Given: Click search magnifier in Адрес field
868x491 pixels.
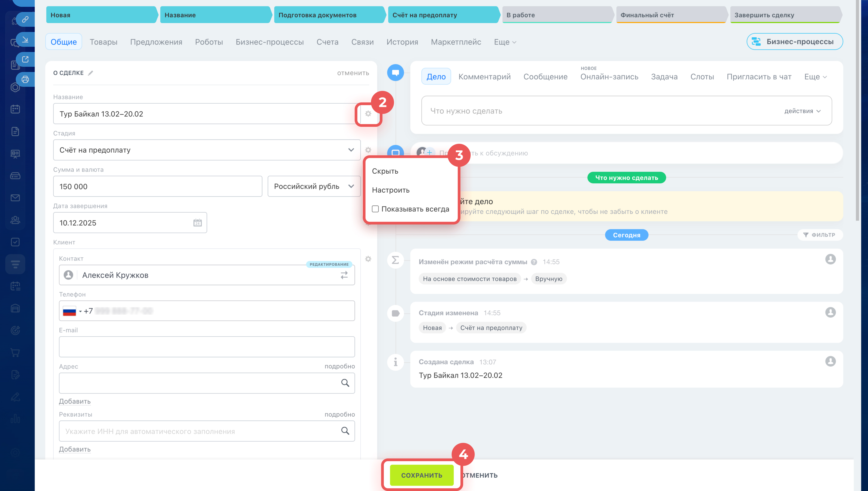Looking at the screenshot, I should 345,383.
